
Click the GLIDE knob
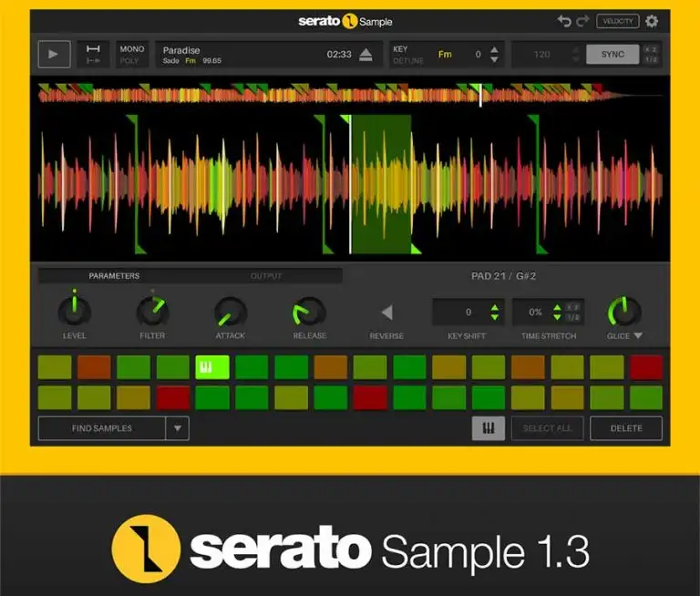click(624, 311)
